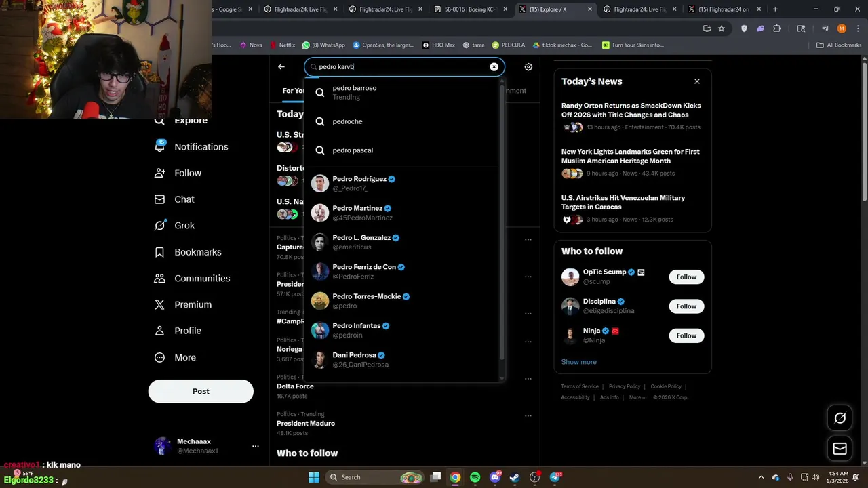The width and height of the screenshot is (868, 488).
Task: Click the white Post button
Action: [x=201, y=391]
